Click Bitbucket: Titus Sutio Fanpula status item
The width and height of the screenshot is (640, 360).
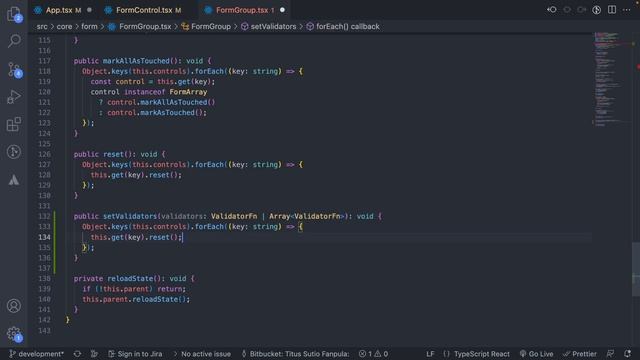pos(295,354)
